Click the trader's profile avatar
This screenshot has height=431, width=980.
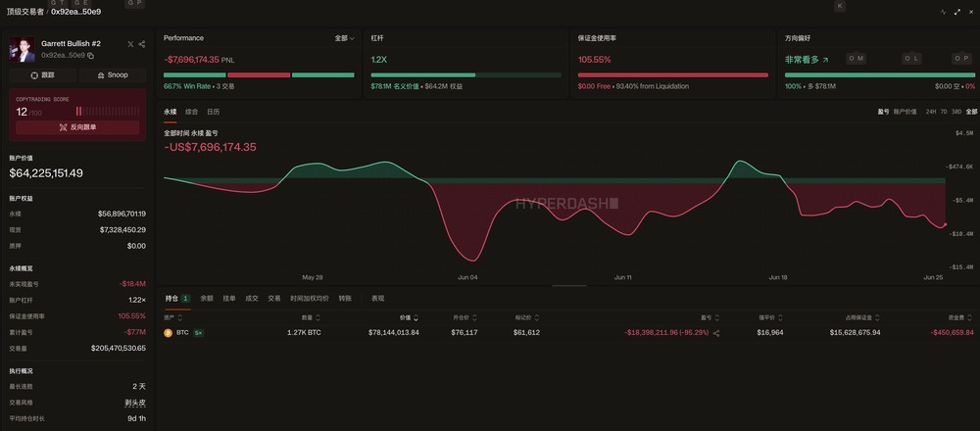tap(23, 50)
